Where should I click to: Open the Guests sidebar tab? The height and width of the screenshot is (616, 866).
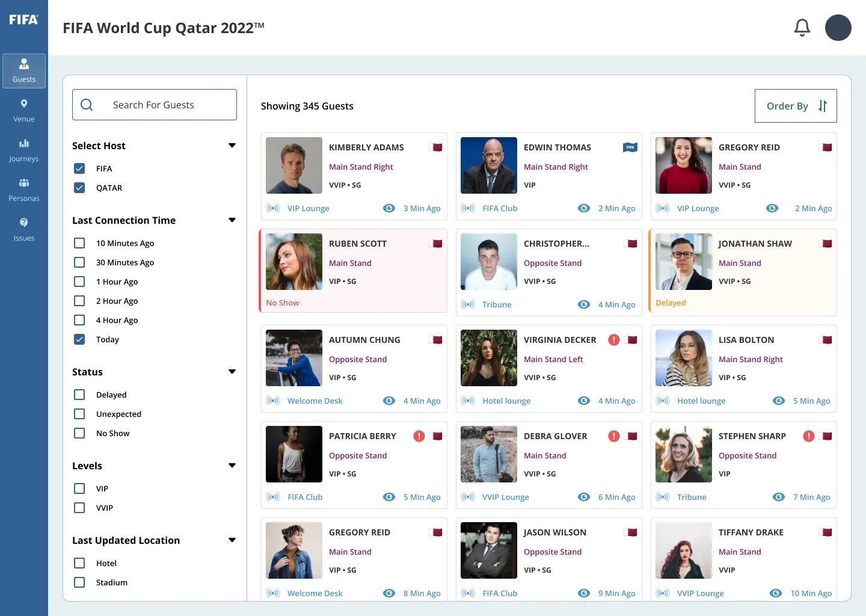[x=24, y=71]
